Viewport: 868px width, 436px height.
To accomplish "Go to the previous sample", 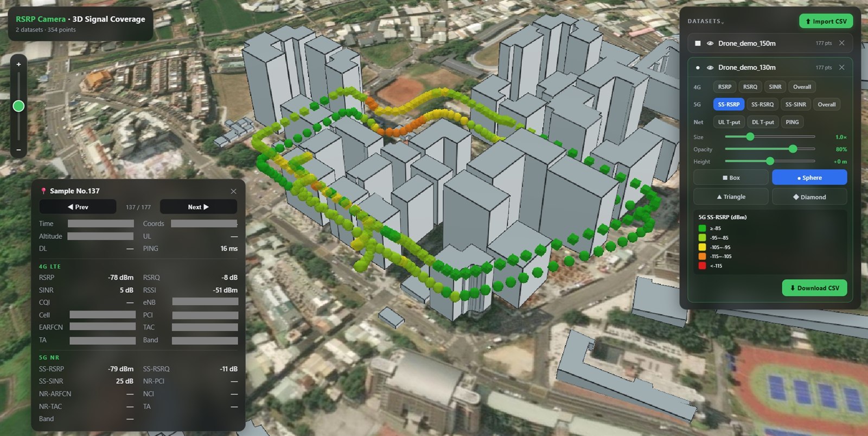I will [78, 207].
